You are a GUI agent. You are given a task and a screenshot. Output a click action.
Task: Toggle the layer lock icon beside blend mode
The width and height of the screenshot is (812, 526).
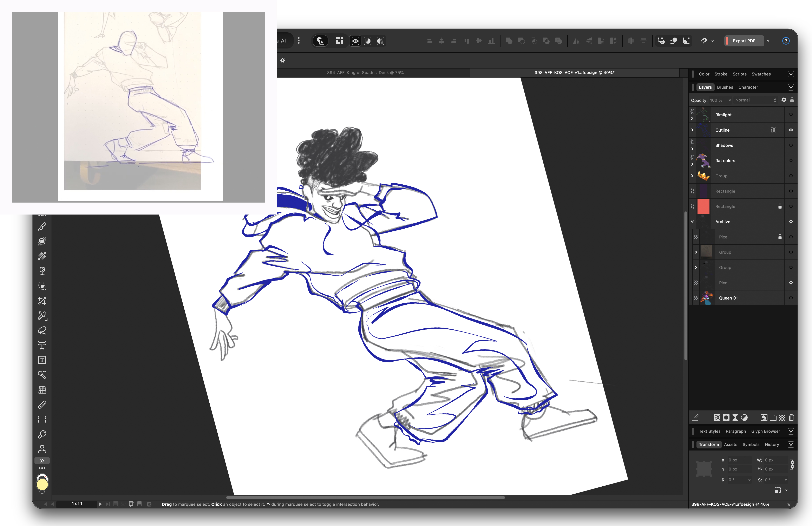pos(792,100)
